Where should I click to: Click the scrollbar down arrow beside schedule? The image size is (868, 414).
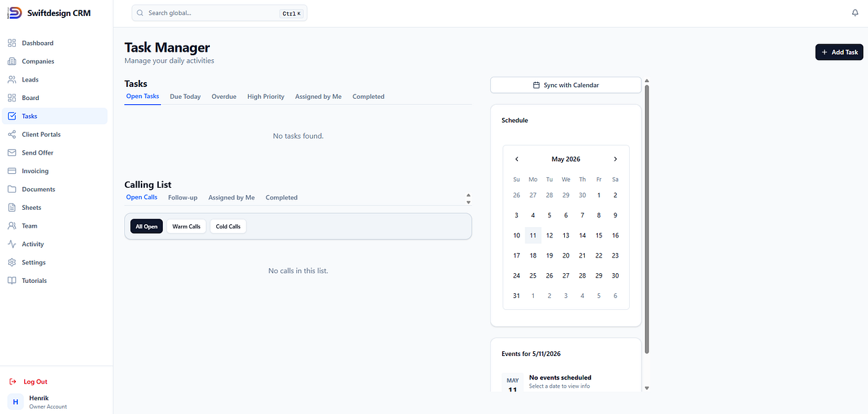click(x=647, y=388)
